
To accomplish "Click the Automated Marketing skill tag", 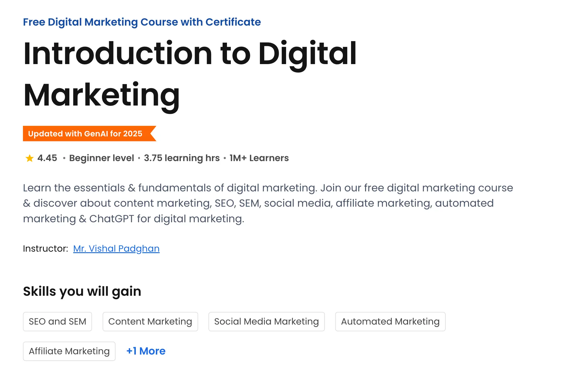I will tap(390, 322).
